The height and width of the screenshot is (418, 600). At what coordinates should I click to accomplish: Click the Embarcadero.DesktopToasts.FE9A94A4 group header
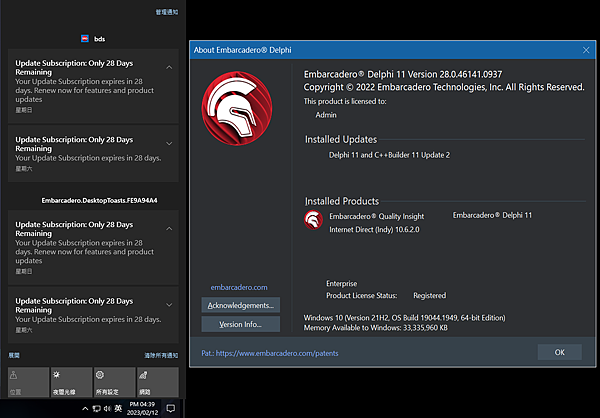[x=99, y=200]
